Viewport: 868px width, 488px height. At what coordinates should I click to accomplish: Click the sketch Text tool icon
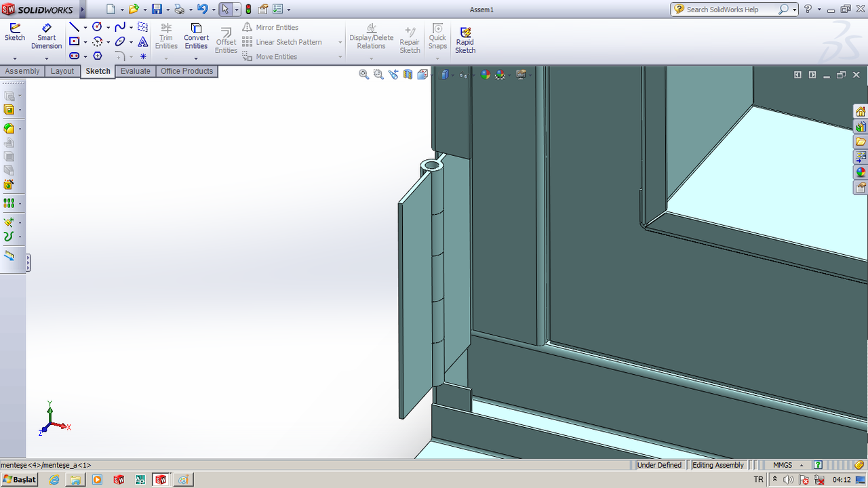(x=142, y=41)
